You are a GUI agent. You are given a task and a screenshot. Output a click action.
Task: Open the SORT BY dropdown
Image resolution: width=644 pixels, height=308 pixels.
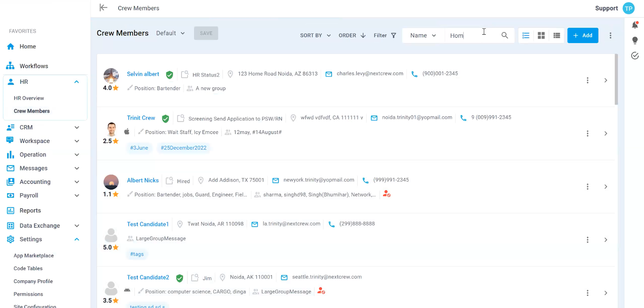[316, 35]
